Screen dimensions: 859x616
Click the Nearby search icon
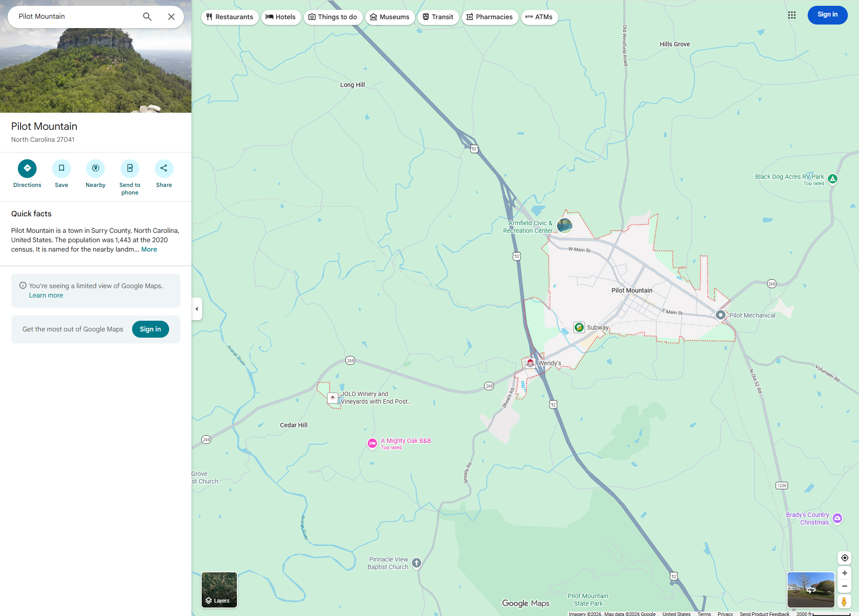95,169
